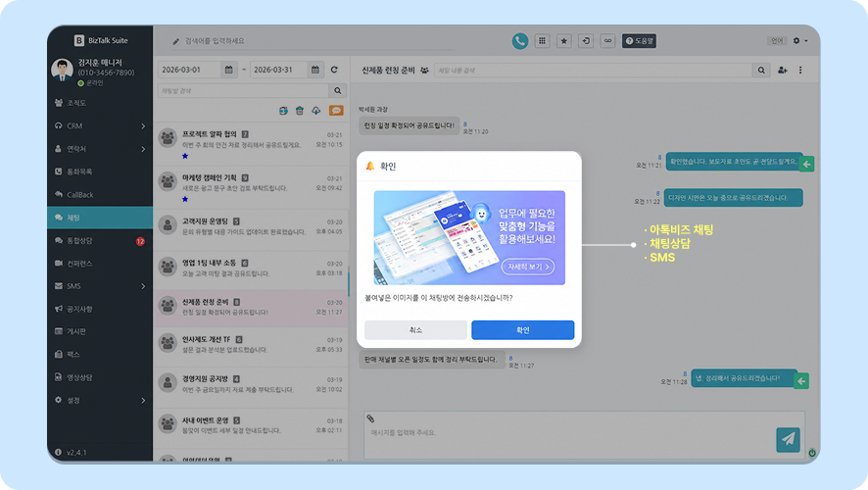Open the 영업 1팀 내부 소통 chat room

coord(251,270)
